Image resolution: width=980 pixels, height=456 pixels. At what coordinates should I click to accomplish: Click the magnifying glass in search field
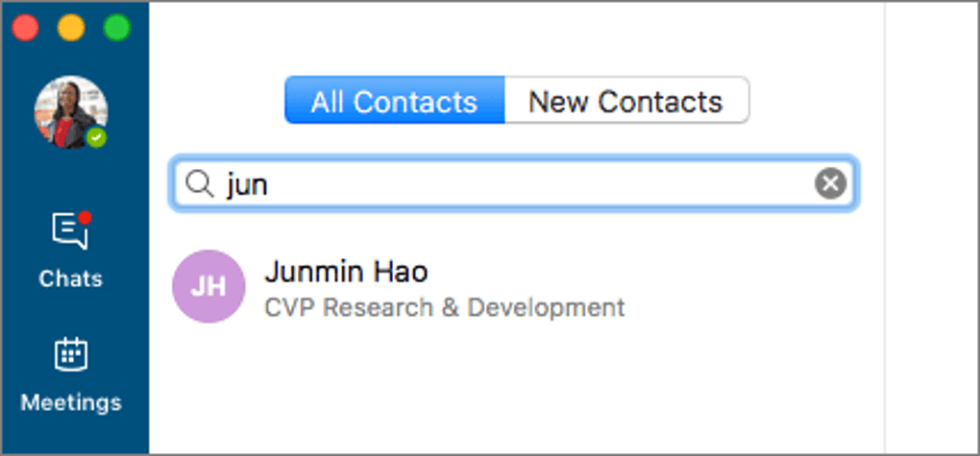pos(200,184)
